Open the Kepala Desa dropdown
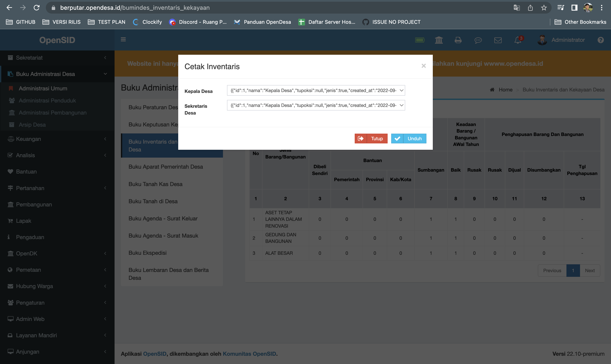 click(316, 91)
